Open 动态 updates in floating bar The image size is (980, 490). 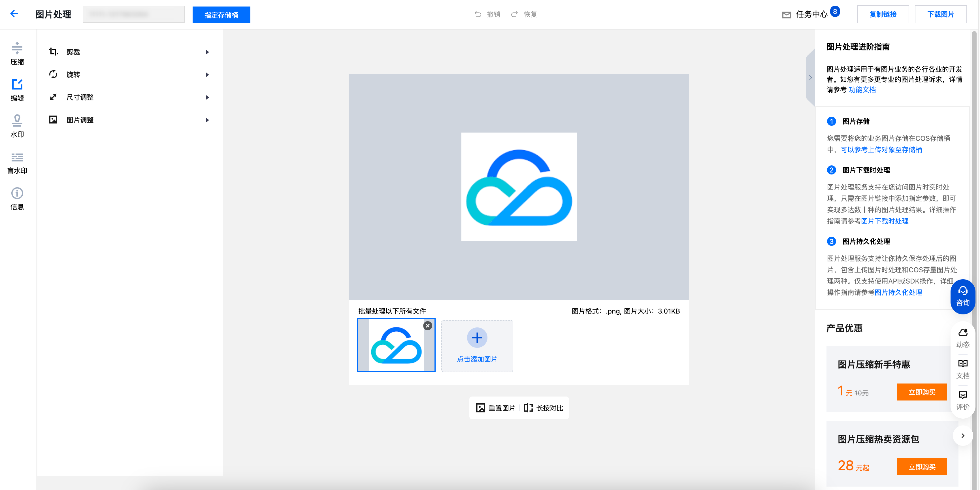pyautogui.click(x=963, y=338)
